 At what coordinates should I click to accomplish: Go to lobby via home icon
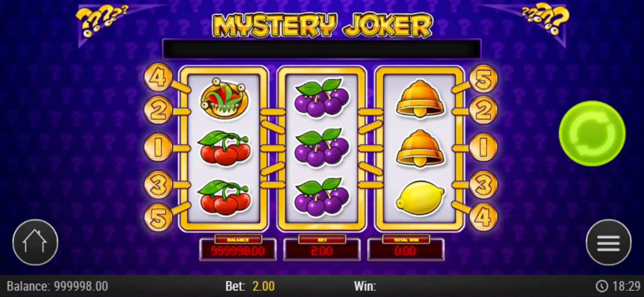(35, 242)
